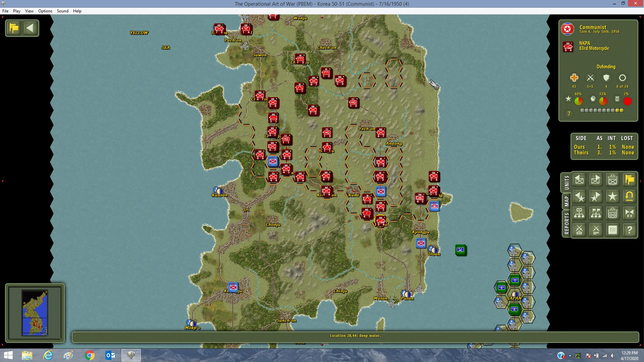Click the 'Defending' status text
The image size is (644, 362).
(606, 67)
